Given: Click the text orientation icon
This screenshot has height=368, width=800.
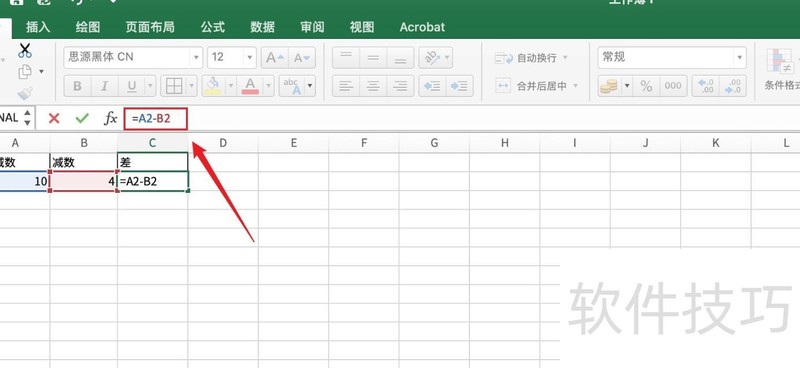Looking at the screenshot, I should click(432, 58).
